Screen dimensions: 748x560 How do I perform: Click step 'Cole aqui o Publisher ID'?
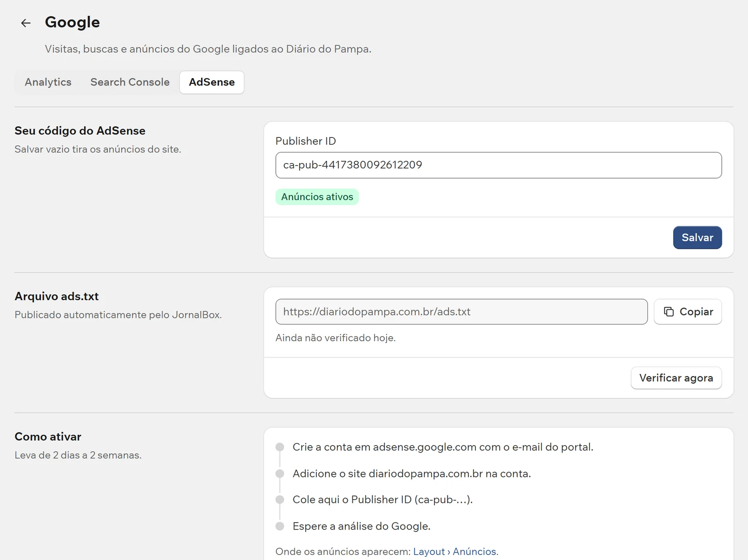tap(383, 500)
